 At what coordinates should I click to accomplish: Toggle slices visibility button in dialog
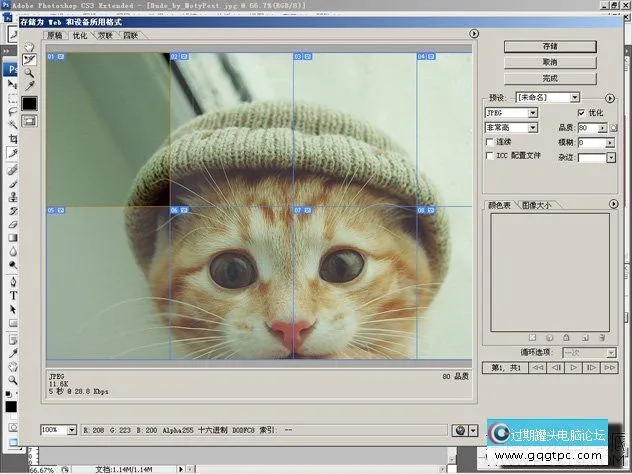[29, 121]
